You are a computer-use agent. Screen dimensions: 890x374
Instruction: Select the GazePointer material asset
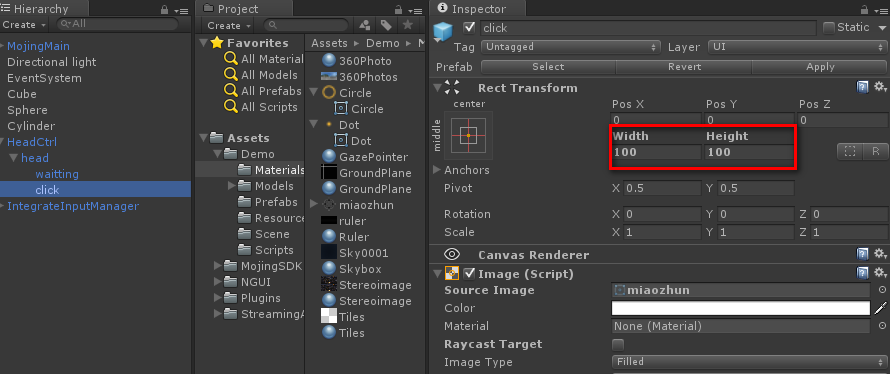click(329, 157)
